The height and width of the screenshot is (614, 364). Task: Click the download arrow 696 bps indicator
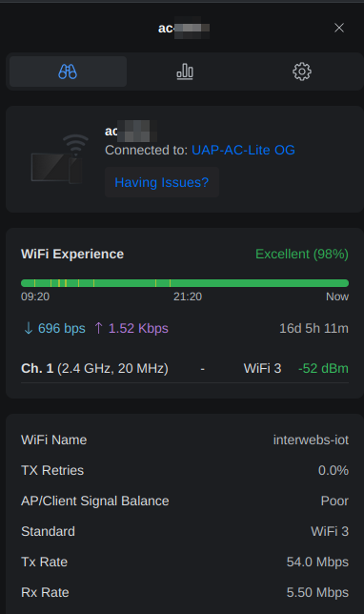(x=54, y=328)
